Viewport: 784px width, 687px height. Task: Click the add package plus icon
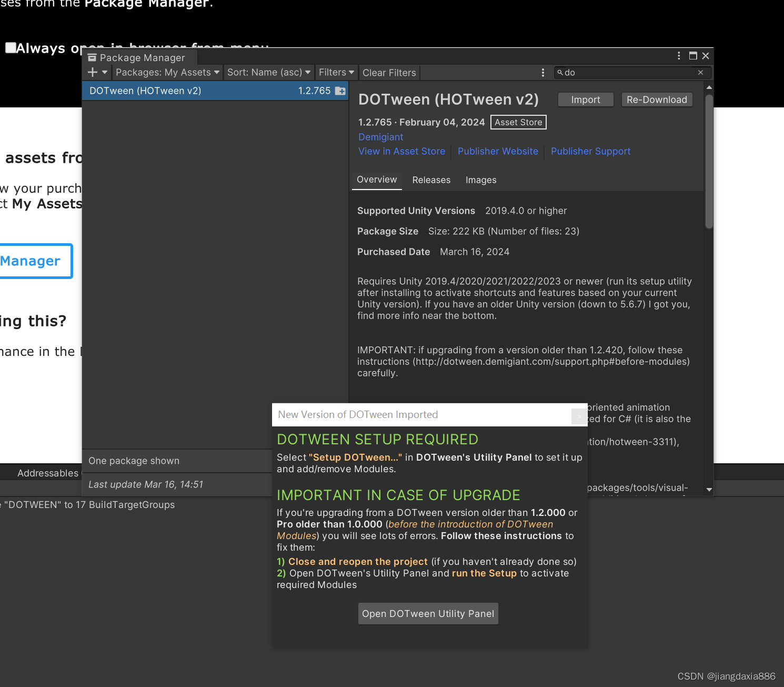pos(93,72)
